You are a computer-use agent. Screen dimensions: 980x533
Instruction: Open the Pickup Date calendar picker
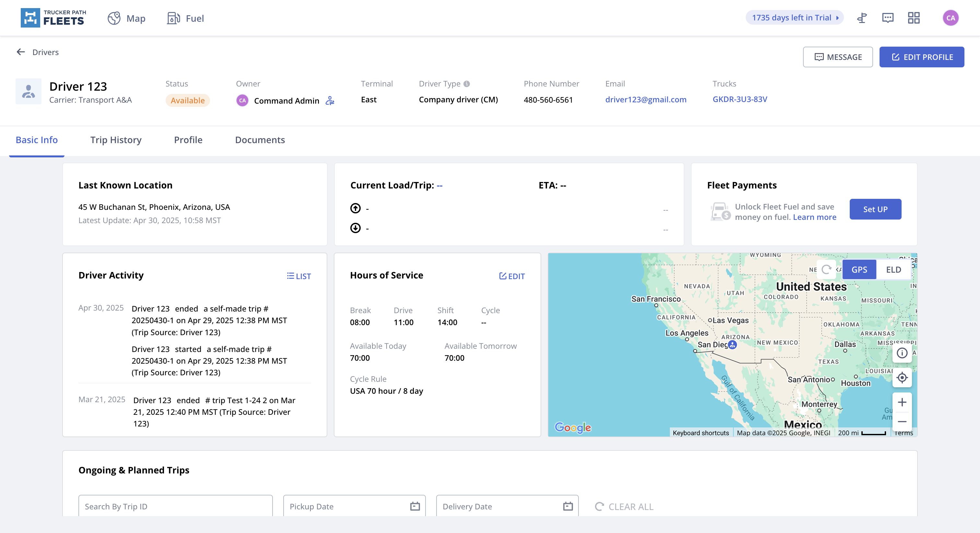(415, 506)
